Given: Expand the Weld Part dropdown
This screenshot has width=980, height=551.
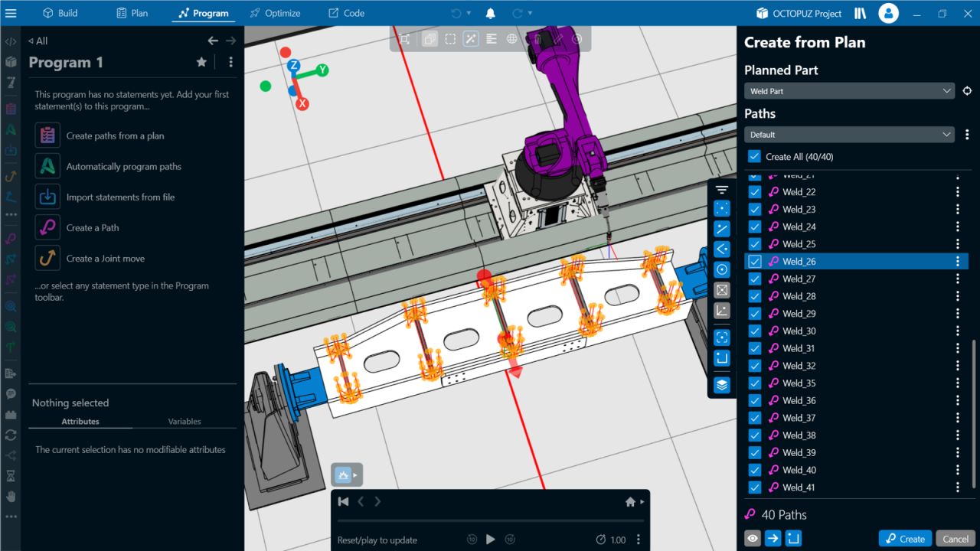Looking at the screenshot, I should (x=849, y=91).
